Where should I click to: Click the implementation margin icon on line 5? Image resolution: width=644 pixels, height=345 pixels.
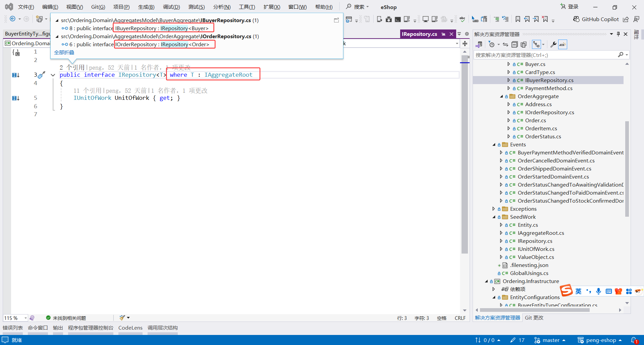click(16, 98)
